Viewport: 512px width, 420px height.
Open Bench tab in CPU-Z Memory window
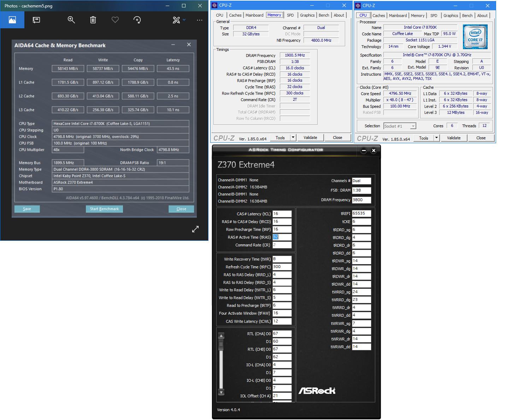pos(324,15)
